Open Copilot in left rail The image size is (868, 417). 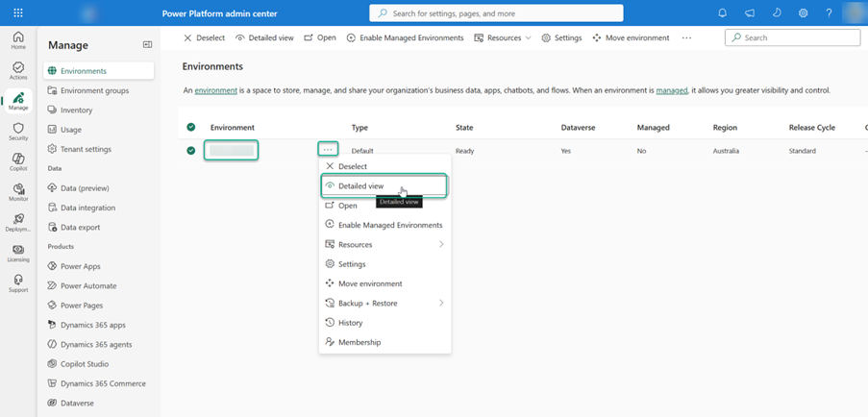pyautogui.click(x=18, y=162)
